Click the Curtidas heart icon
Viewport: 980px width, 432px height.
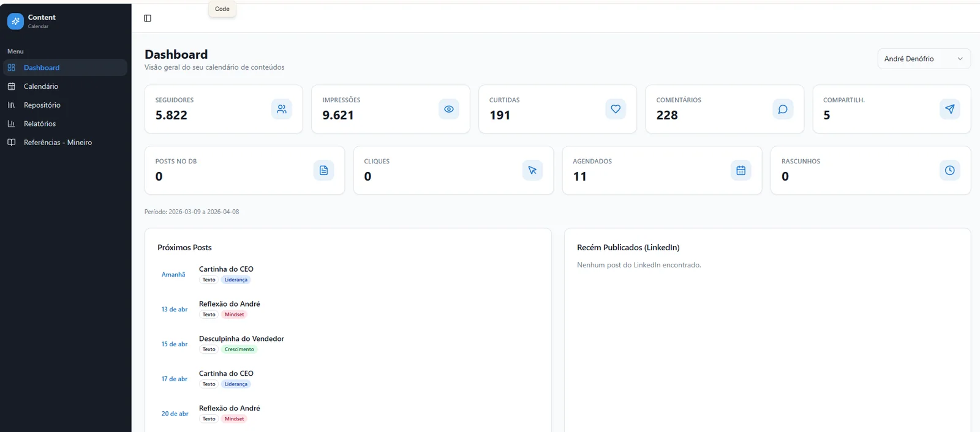(x=616, y=109)
